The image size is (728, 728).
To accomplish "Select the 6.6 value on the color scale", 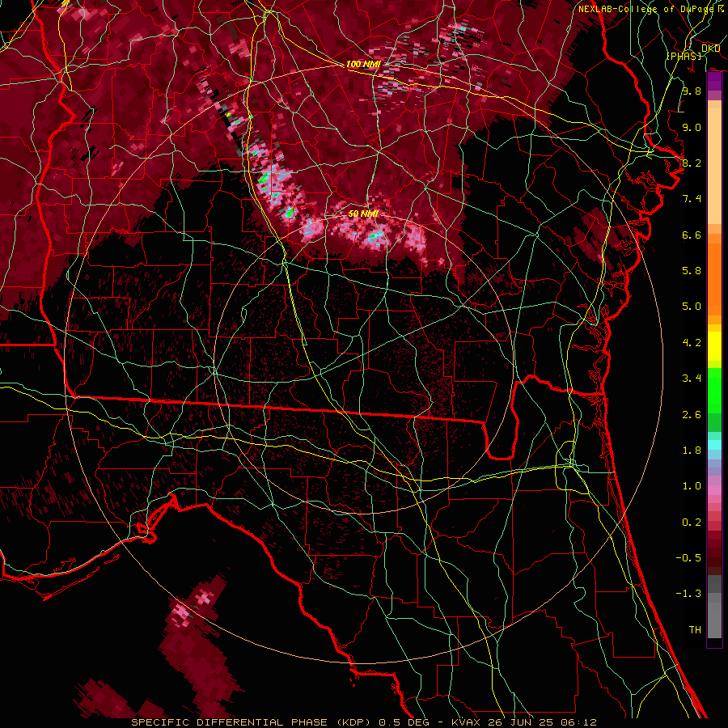I will tap(692, 235).
